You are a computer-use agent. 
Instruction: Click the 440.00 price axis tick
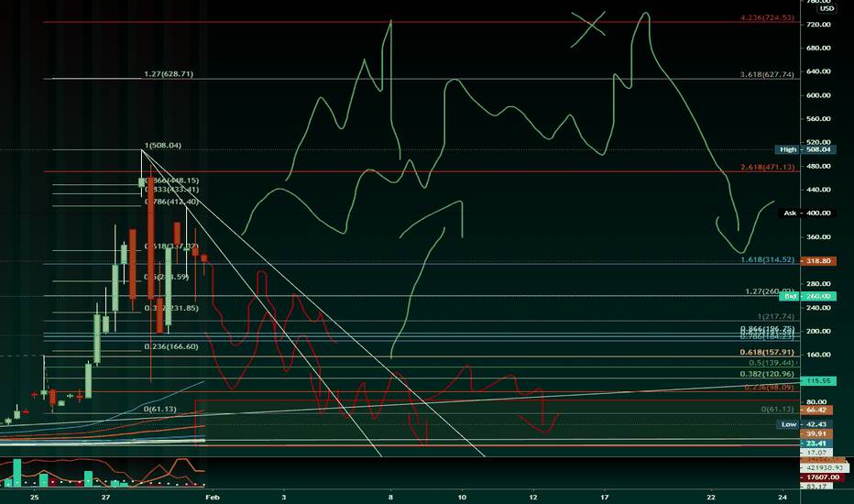click(818, 190)
